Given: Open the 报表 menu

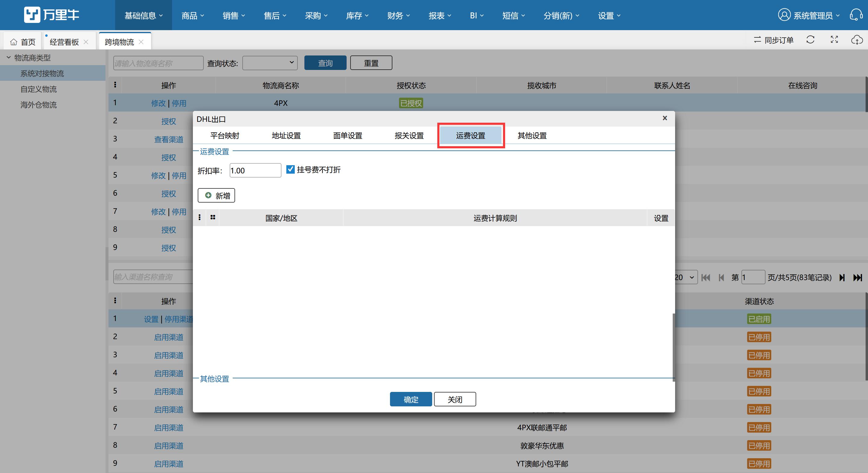Looking at the screenshot, I should (x=440, y=15).
